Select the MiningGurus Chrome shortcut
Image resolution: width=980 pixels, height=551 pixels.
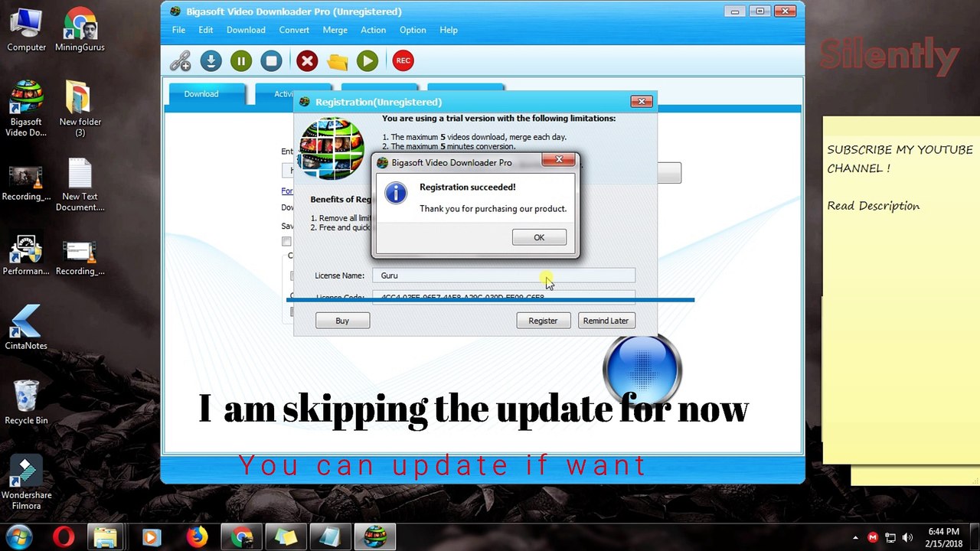(x=80, y=30)
